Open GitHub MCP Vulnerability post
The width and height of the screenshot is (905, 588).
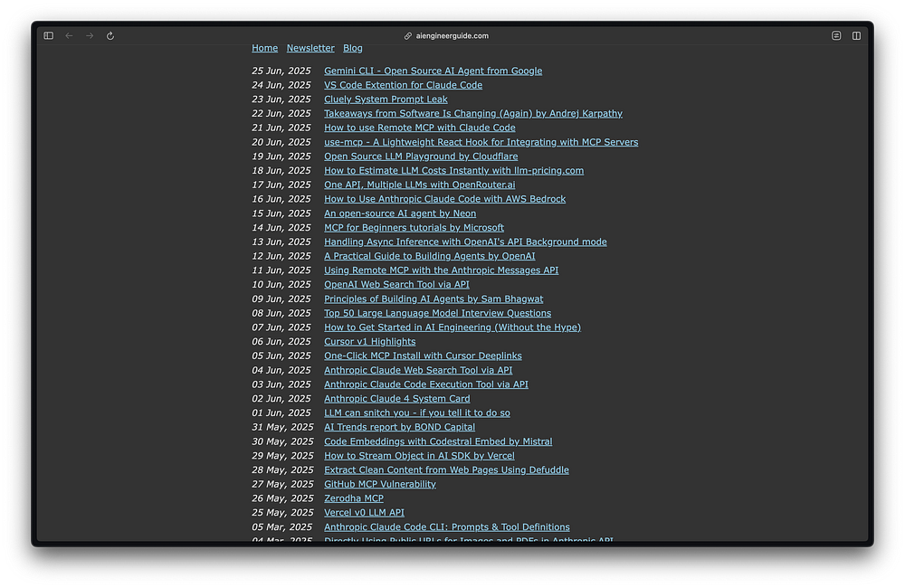380,484
